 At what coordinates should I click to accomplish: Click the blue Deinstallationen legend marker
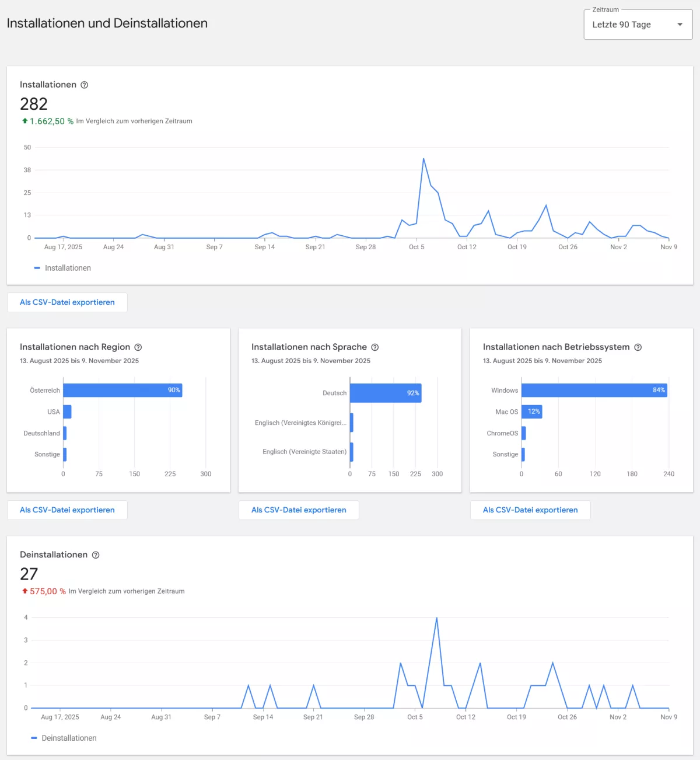(x=33, y=738)
